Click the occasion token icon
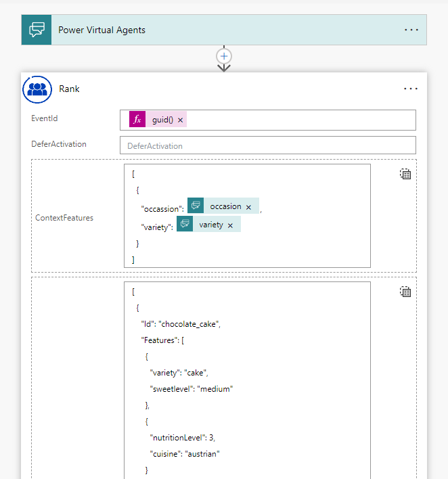The width and height of the screenshot is (448, 479). 196,206
